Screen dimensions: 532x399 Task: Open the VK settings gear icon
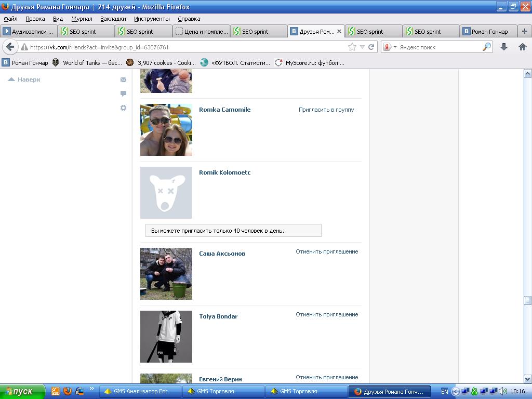[123, 108]
